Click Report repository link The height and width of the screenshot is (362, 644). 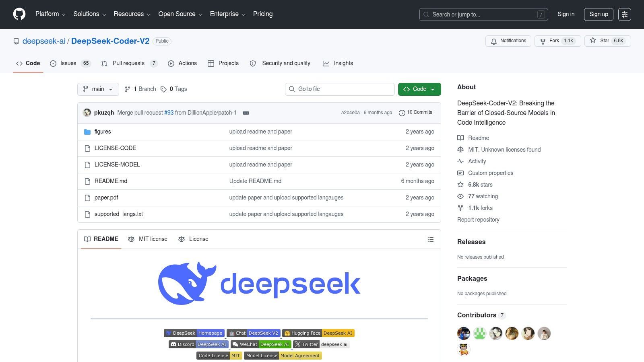[x=478, y=220]
